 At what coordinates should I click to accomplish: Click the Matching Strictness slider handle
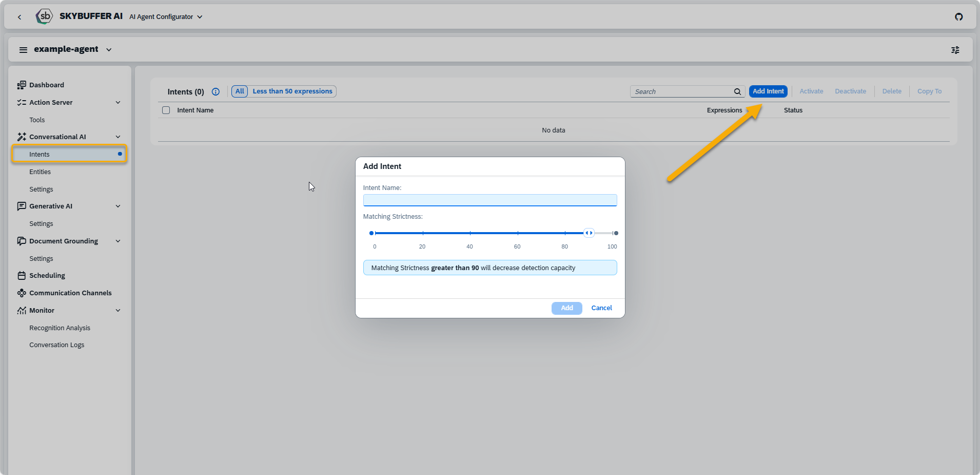click(x=589, y=233)
